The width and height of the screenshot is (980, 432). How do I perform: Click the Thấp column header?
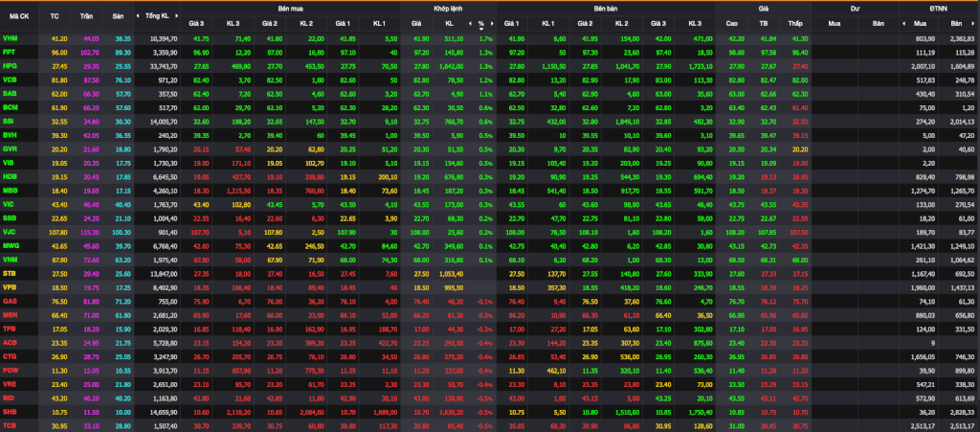coord(795,24)
